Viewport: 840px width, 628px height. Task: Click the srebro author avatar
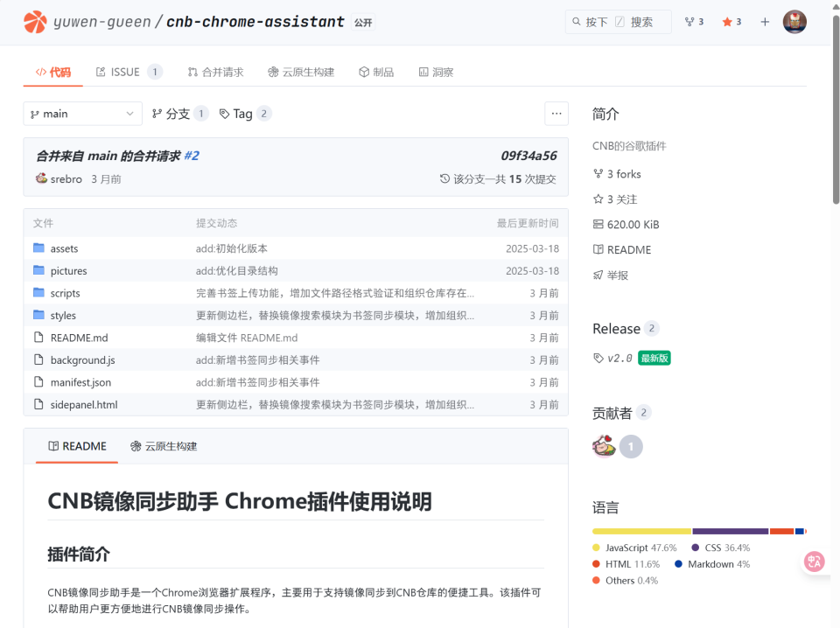click(41, 178)
